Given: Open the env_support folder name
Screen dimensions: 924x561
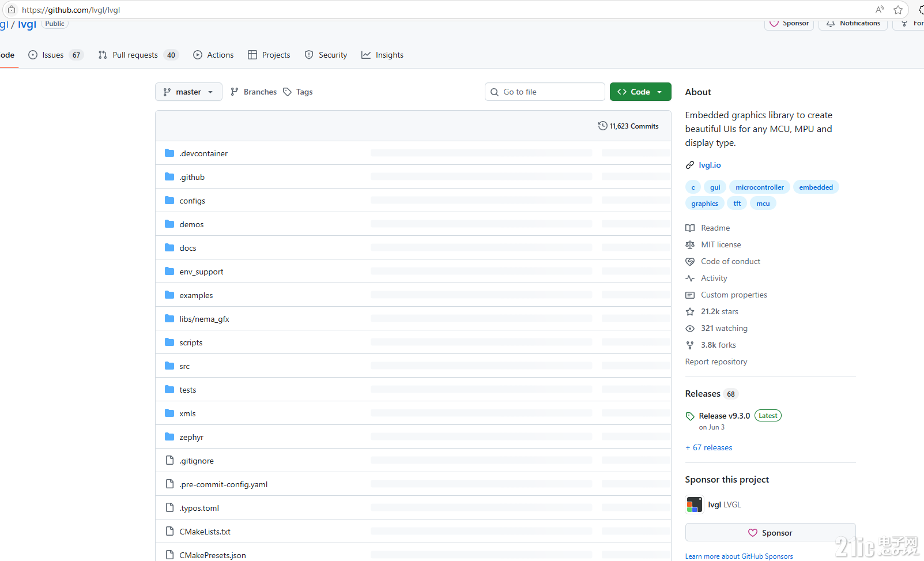Looking at the screenshot, I should (201, 272).
